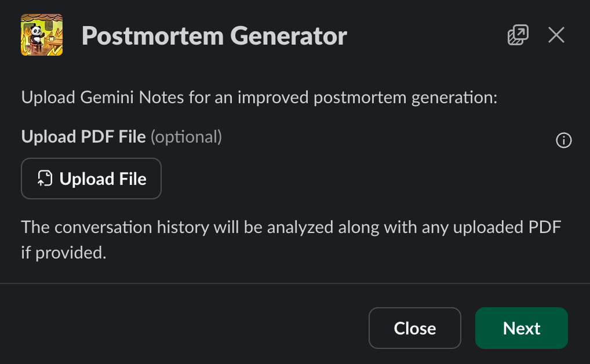Proceed to the next step
This screenshot has height=364, width=590.
[x=520, y=328]
